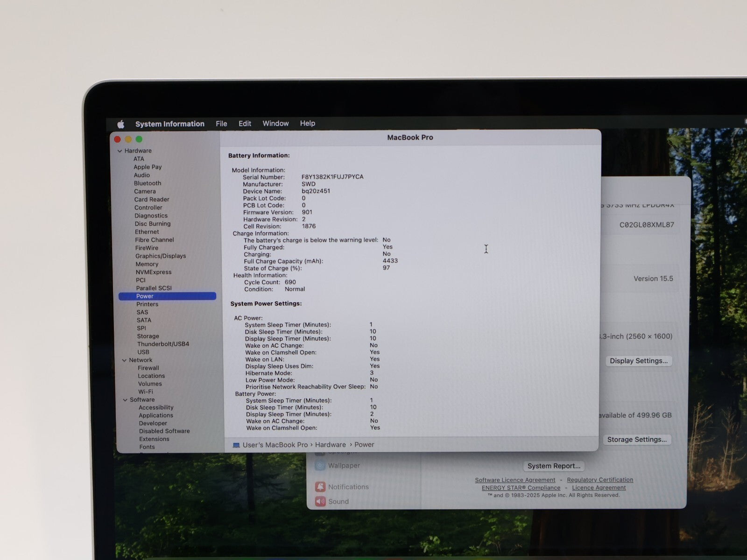747x560 pixels.
Task: Select Camera in the sidebar
Action: (145, 191)
